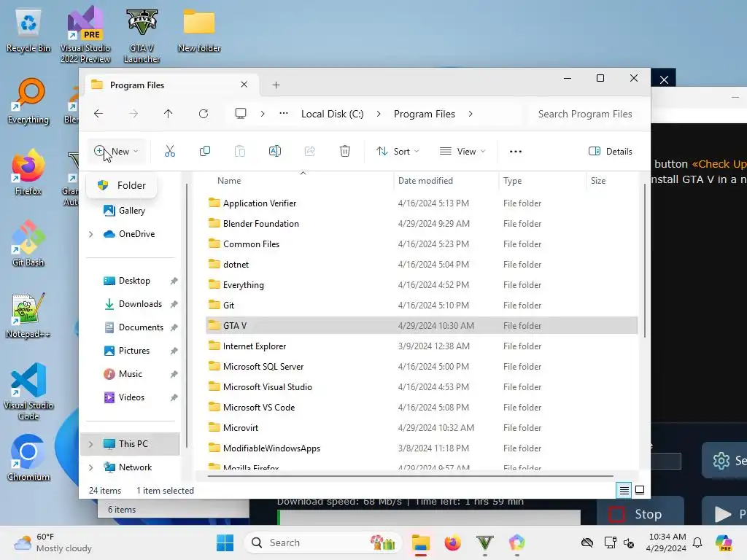Click Local Disk (C:) breadcrumb
Image resolution: width=747 pixels, height=560 pixels.
tap(333, 114)
